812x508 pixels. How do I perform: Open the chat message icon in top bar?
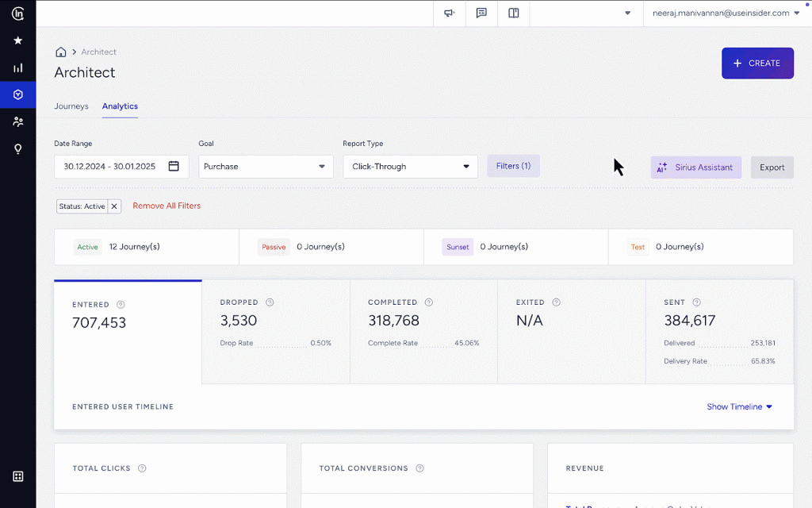(481, 13)
